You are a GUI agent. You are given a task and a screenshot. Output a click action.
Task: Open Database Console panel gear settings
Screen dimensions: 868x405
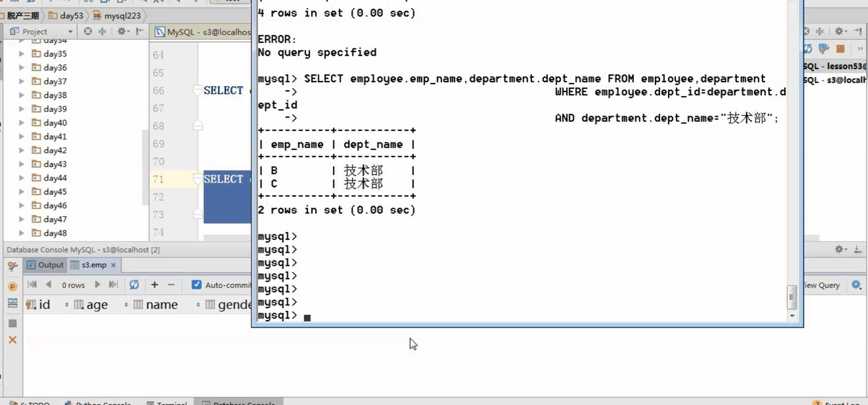coord(841,249)
